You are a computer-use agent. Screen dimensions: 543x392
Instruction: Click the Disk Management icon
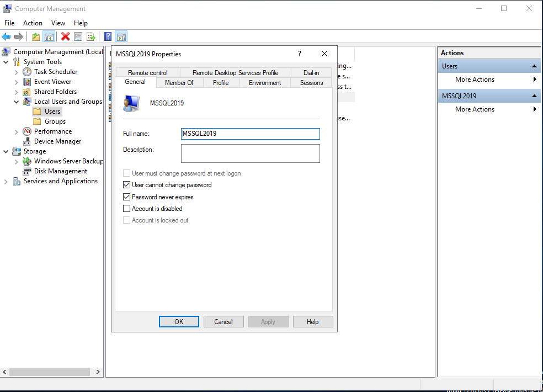click(x=27, y=171)
